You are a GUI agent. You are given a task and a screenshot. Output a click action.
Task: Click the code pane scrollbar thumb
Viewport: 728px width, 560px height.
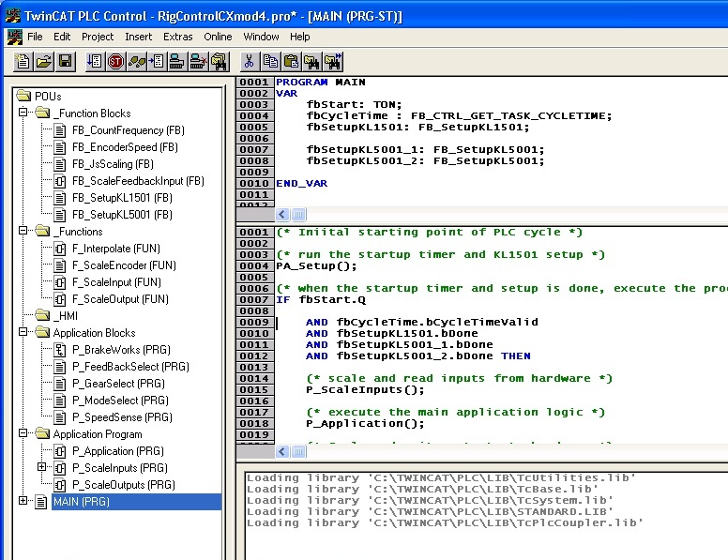(298, 451)
